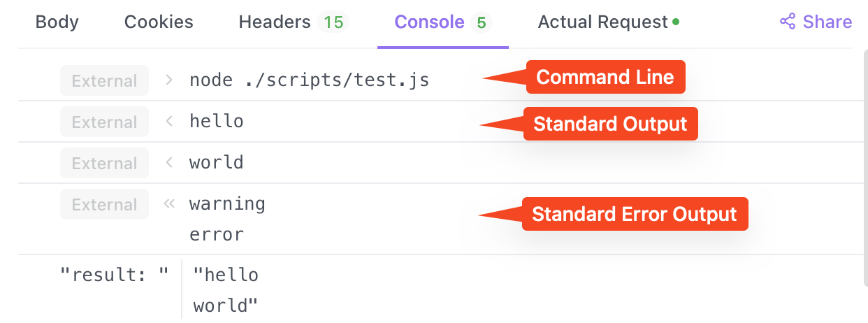
Task: Click the right chevron before node command
Action: [x=168, y=80]
